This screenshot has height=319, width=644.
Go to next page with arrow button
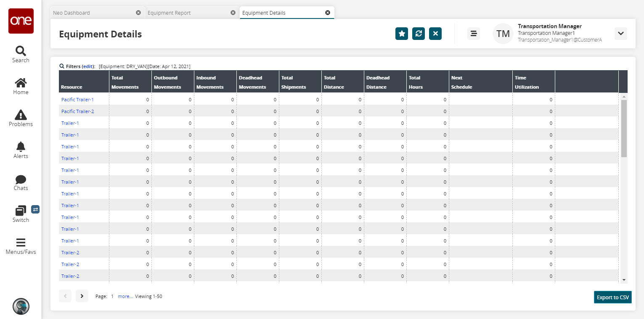[x=82, y=296]
